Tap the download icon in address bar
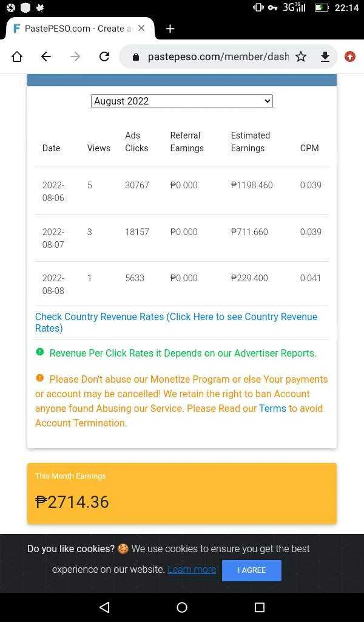The width and height of the screenshot is (364, 622). click(325, 56)
